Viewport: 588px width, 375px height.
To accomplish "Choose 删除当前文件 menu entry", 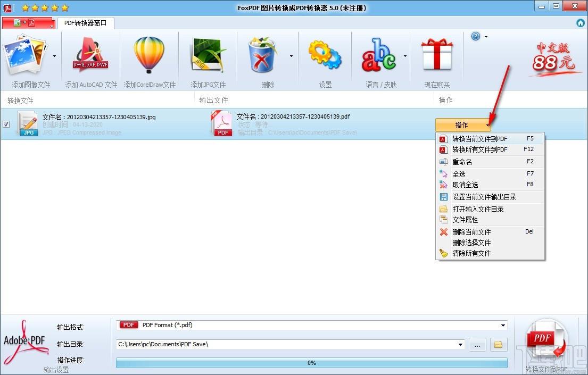I will [491, 232].
